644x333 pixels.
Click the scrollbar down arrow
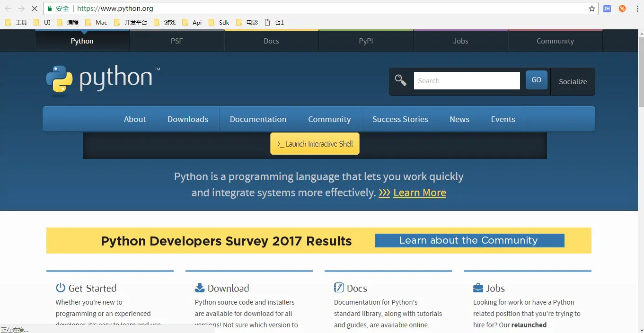641,330
